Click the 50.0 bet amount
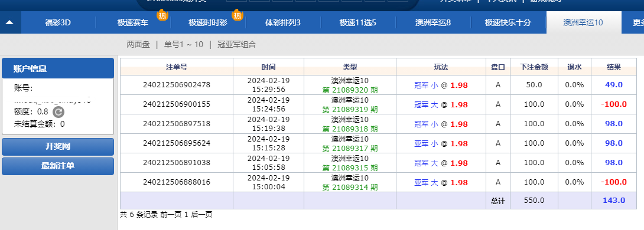644x230 pixels. (534, 85)
